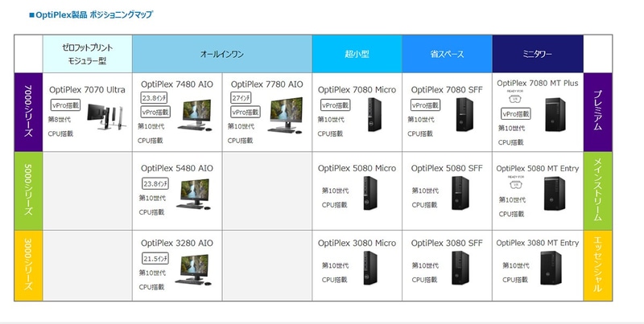Click the 27インチ badge for OptiPlex 7780 AIO
The width and height of the screenshot is (644, 324).
(241, 98)
